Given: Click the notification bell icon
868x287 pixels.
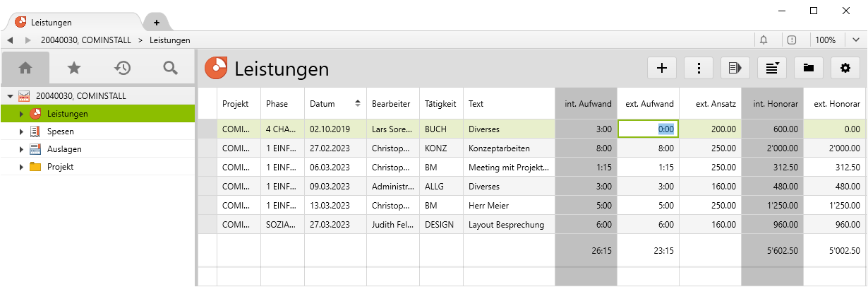Looking at the screenshot, I should (x=764, y=40).
